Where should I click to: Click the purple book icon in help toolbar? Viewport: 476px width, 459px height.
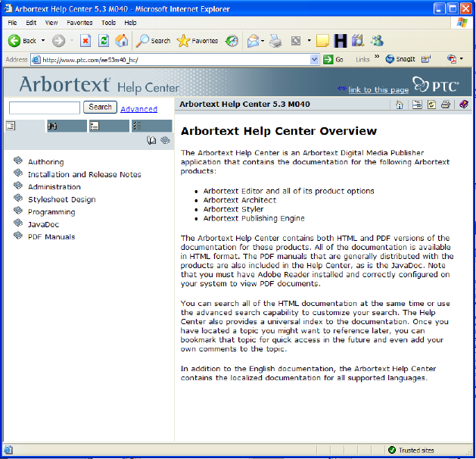pyautogui.click(x=464, y=105)
